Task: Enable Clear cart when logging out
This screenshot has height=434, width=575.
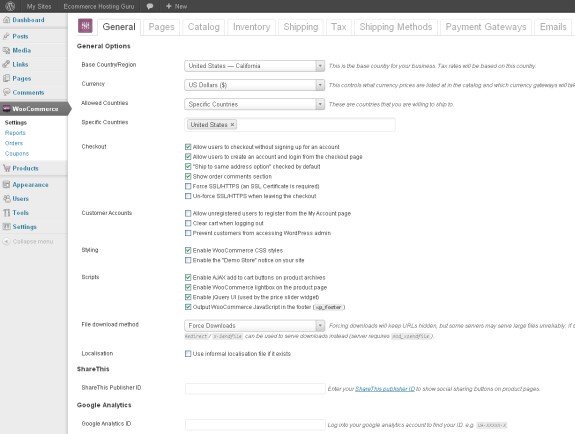Action: tap(188, 223)
